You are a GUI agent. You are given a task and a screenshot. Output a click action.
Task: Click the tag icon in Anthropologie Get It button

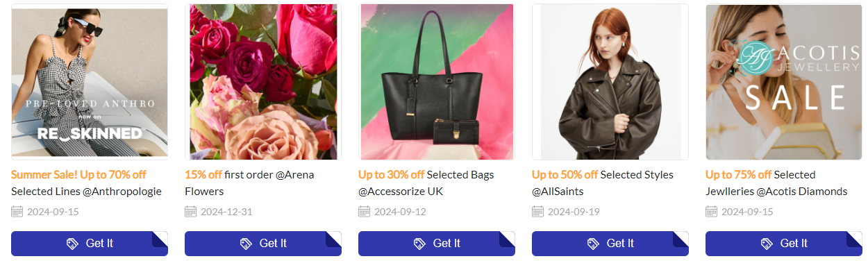click(72, 244)
